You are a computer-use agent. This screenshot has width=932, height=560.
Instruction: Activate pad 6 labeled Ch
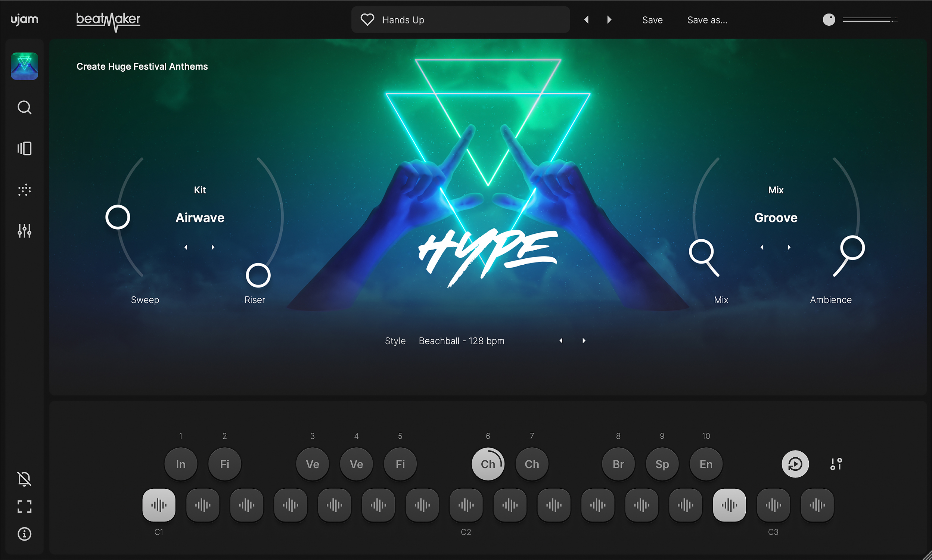[488, 464]
